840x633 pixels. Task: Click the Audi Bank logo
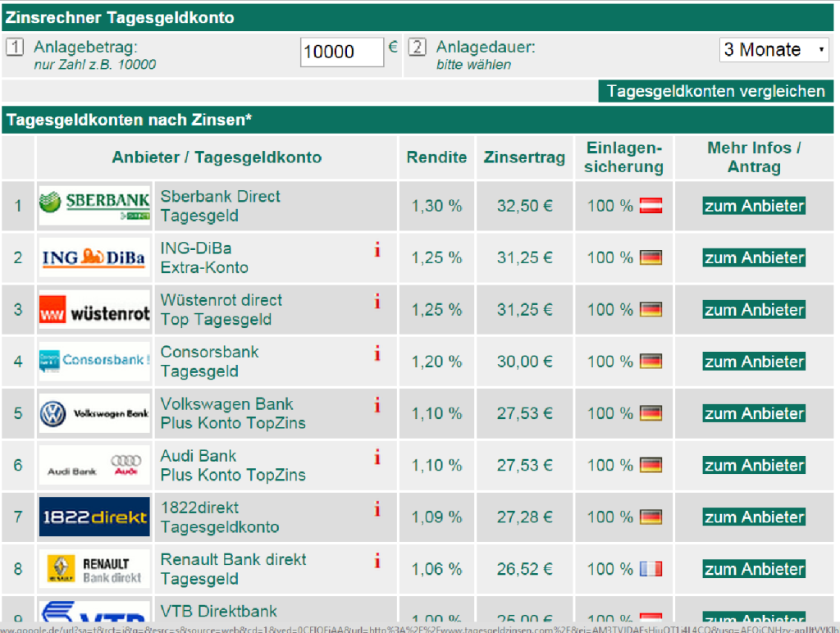coord(94,466)
